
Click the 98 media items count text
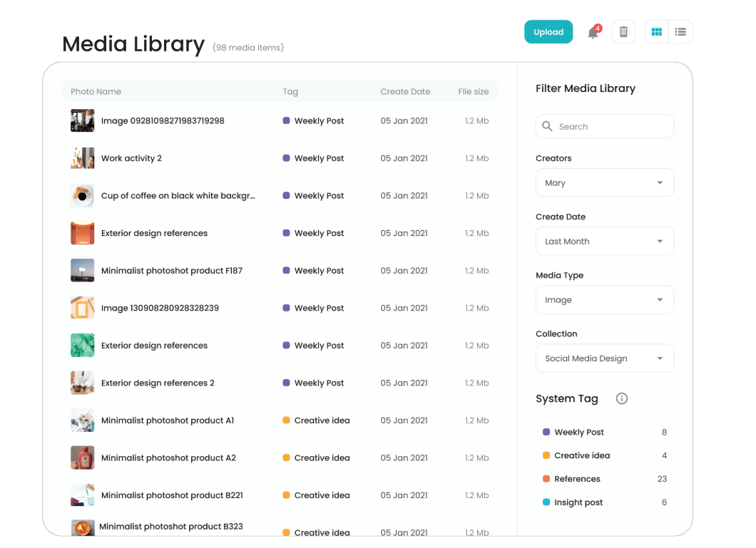[248, 48]
